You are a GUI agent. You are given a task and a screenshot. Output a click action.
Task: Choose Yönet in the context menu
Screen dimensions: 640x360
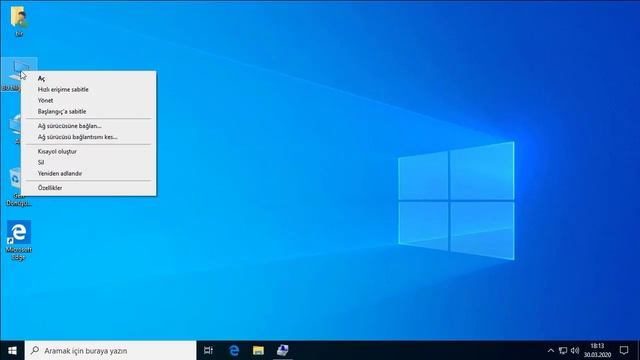(89, 100)
